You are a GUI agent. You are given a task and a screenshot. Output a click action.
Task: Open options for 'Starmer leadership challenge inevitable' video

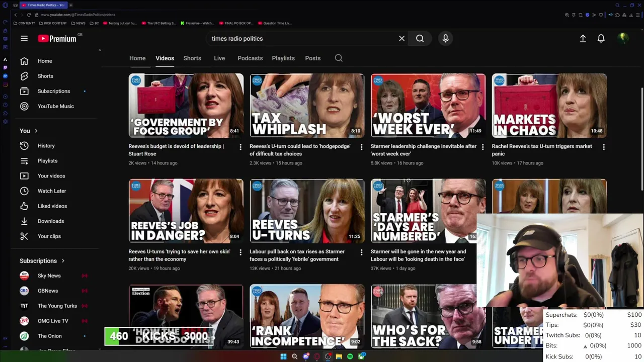coord(482,147)
